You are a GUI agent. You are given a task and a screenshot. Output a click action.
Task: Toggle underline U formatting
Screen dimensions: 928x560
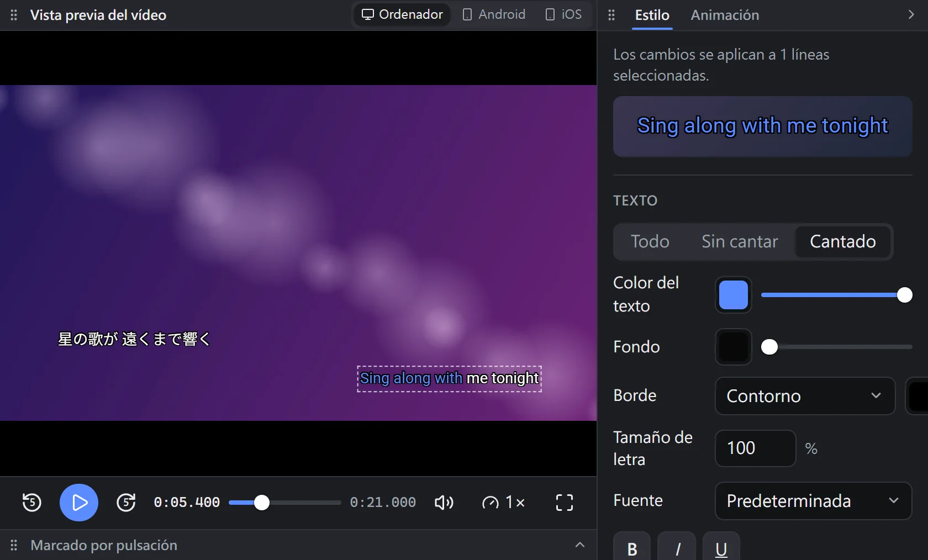point(721,547)
